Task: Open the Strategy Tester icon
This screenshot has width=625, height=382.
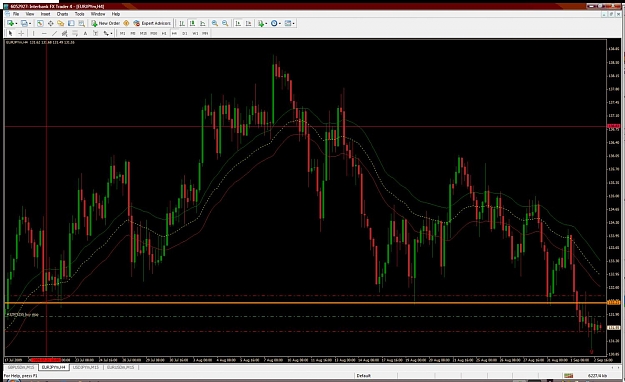Action: [x=81, y=23]
